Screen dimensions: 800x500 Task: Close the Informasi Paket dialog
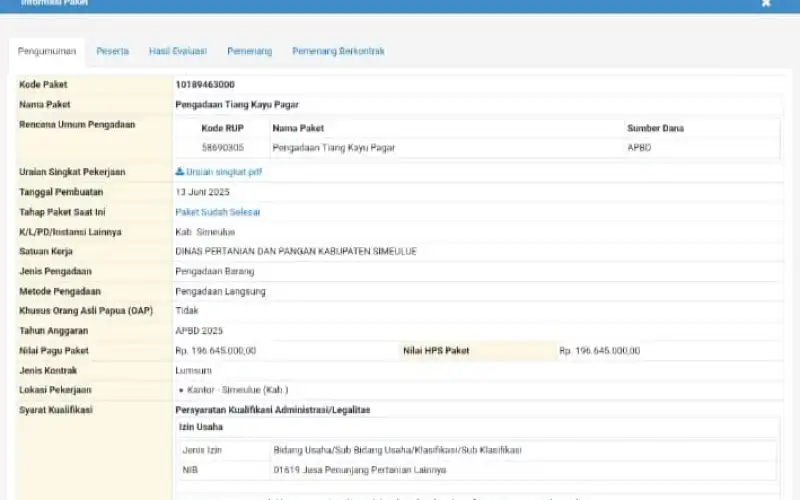tap(766, 3)
